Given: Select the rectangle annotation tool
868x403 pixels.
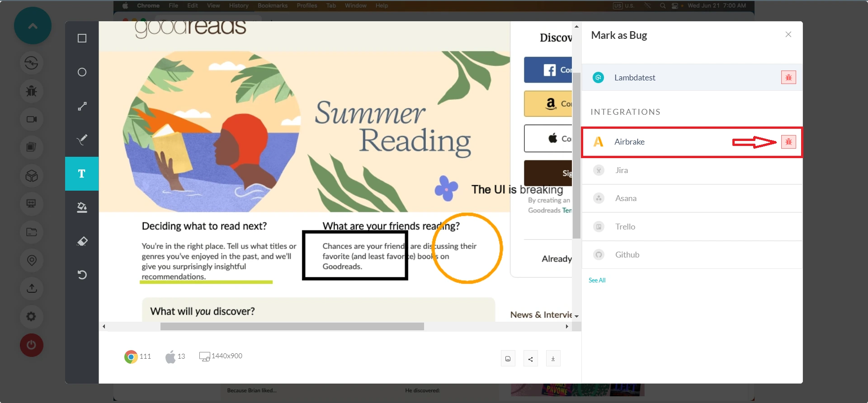Looking at the screenshot, I should point(82,38).
